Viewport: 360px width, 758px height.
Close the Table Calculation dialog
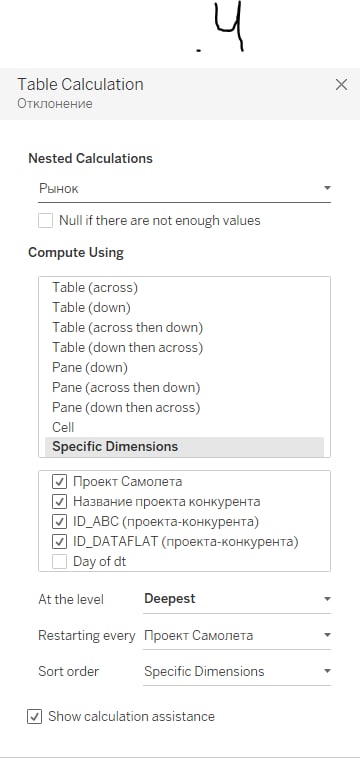coord(341,85)
